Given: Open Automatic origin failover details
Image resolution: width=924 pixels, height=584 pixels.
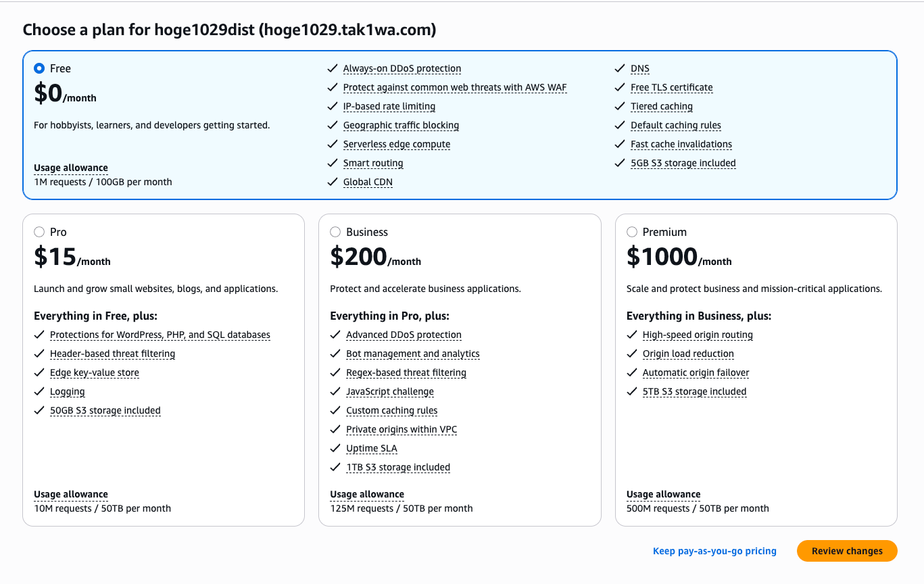Looking at the screenshot, I should (x=696, y=372).
